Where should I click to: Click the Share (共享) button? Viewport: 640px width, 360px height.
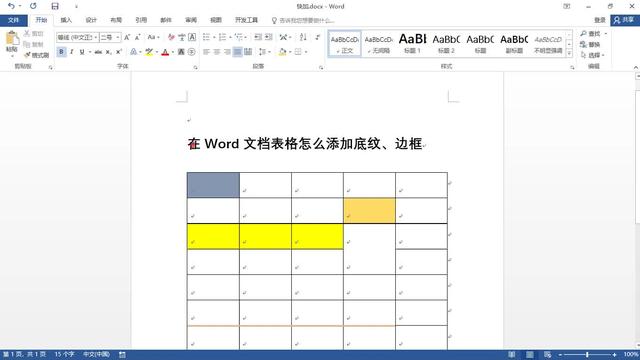point(624,20)
